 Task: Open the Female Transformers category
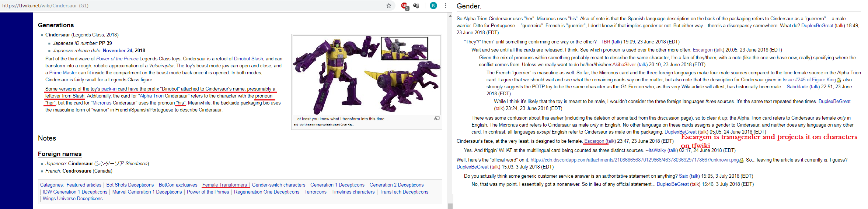pos(224,185)
